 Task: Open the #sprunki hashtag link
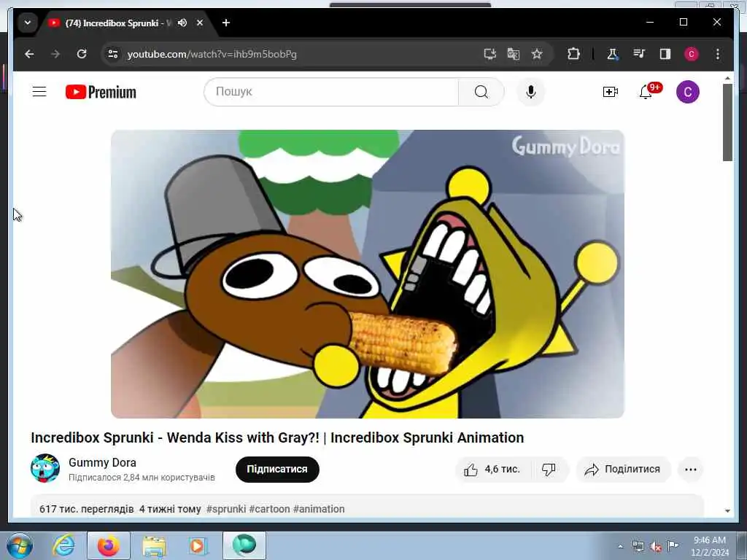pyautogui.click(x=226, y=508)
